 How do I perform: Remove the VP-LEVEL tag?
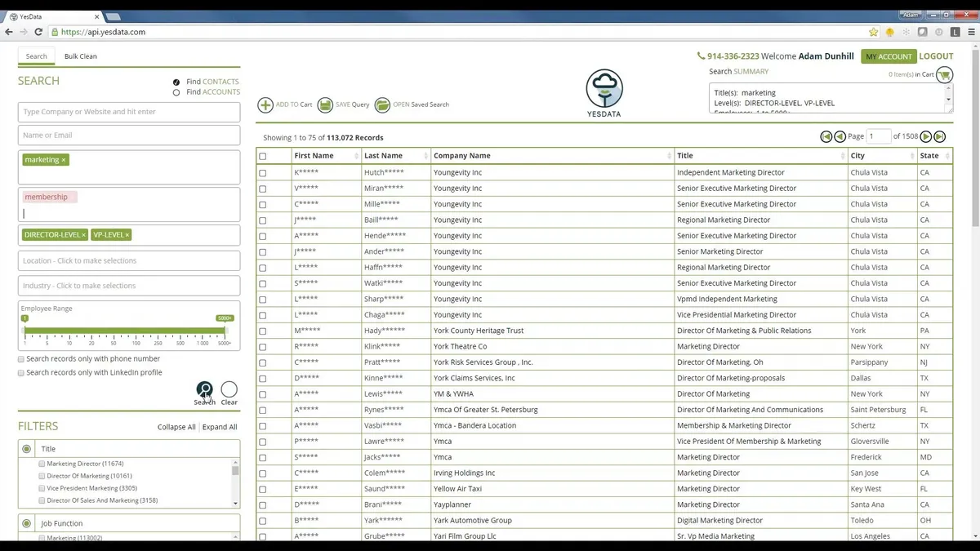point(127,235)
